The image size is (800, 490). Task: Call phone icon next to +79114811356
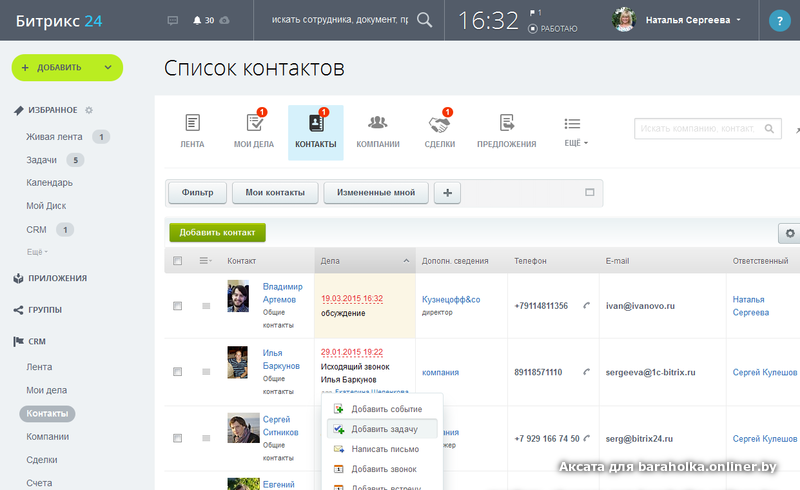pos(587,306)
